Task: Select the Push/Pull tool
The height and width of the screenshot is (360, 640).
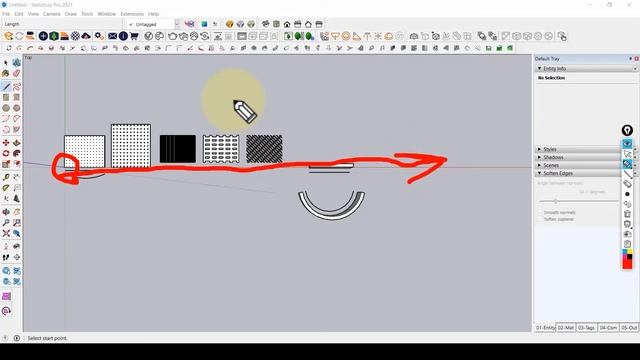Action: click(16, 143)
